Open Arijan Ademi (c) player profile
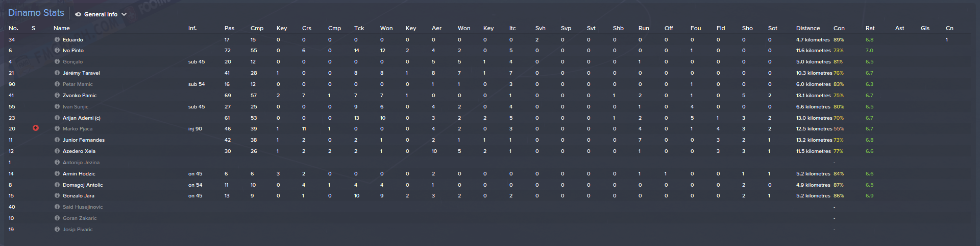The width and height of the screenshot is (980, 246). pos(82,118)
